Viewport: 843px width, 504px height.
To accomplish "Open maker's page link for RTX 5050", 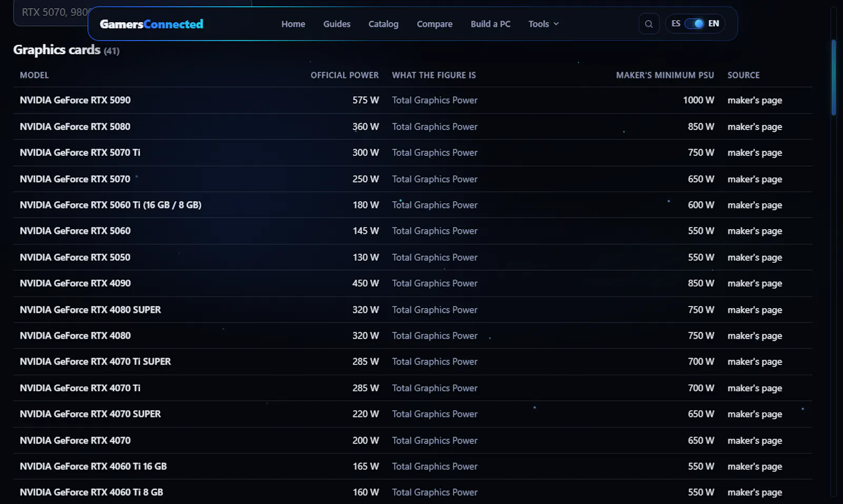I will [754, 258].
